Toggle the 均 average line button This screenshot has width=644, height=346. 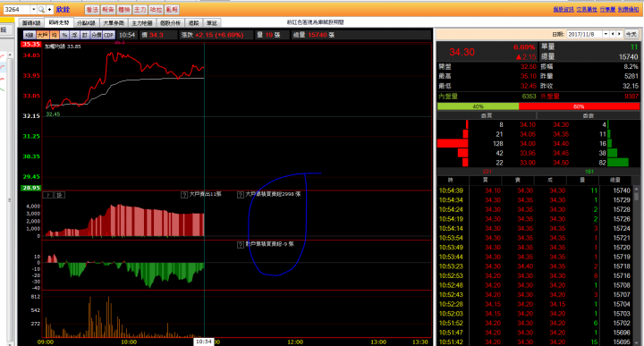(x=55, y=35)
